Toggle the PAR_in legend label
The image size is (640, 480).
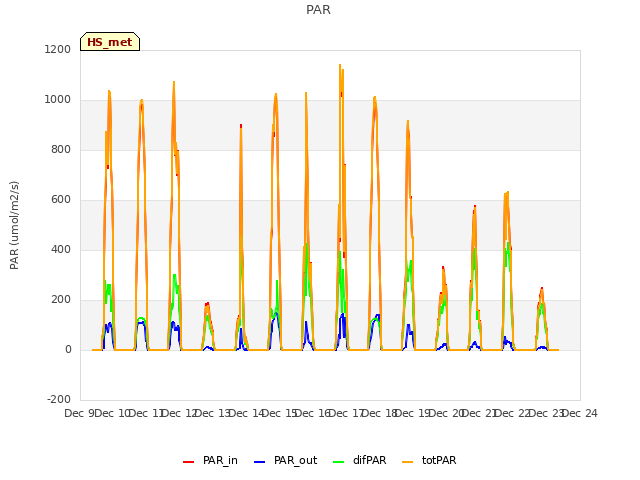click(220, 460)
